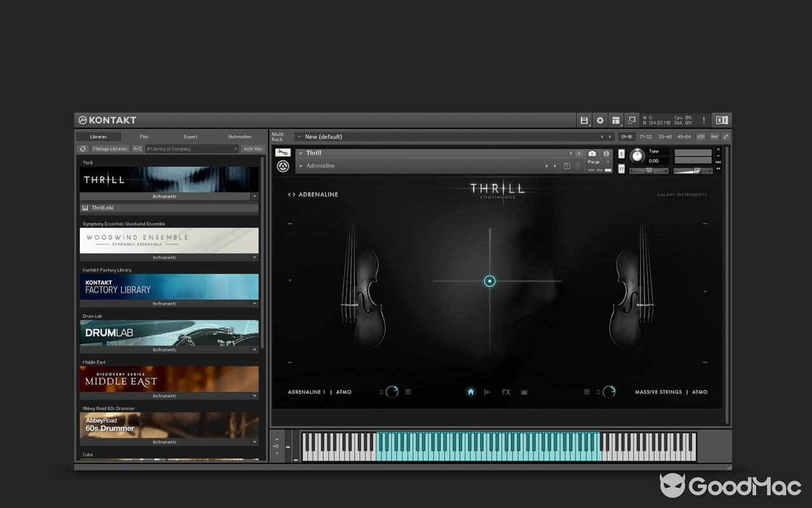Open the Kontakt options gear icon
The image size is (812, 508).
tap(599, 119)
